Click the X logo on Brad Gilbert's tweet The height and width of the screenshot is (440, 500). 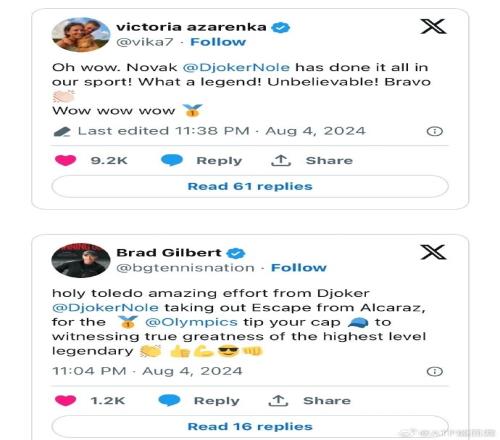click(x=433, y=252)
